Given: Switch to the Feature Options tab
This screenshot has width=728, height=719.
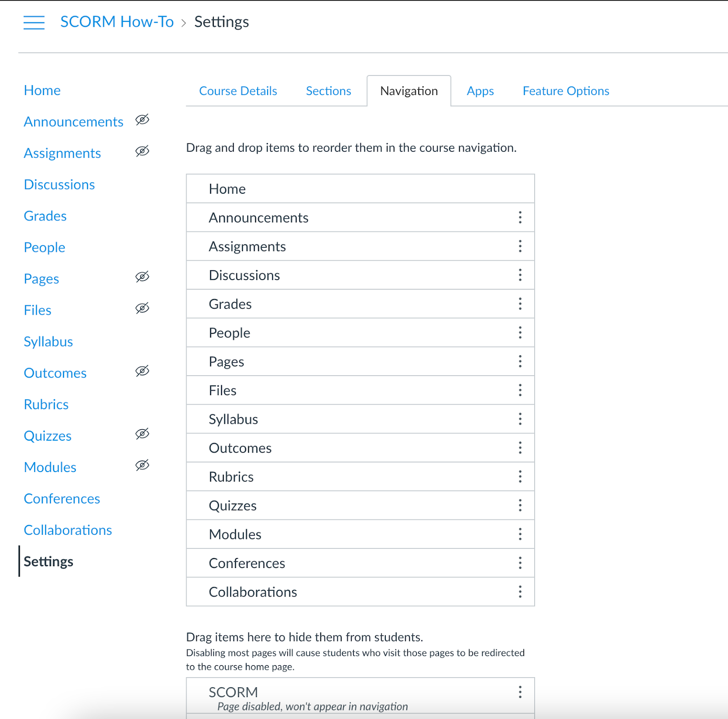Looking at the screenshot, I should (x=566, y=91).
